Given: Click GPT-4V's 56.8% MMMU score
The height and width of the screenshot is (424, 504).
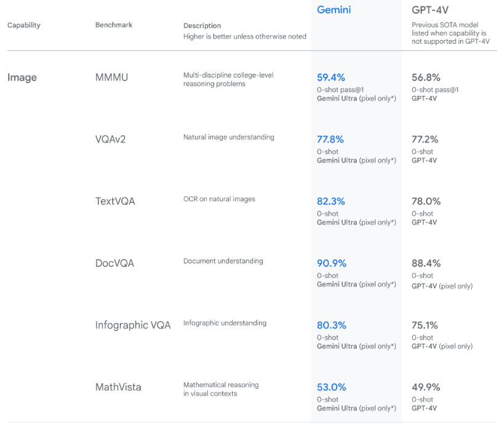Looking at the screenshot, I should click(426, 78).
